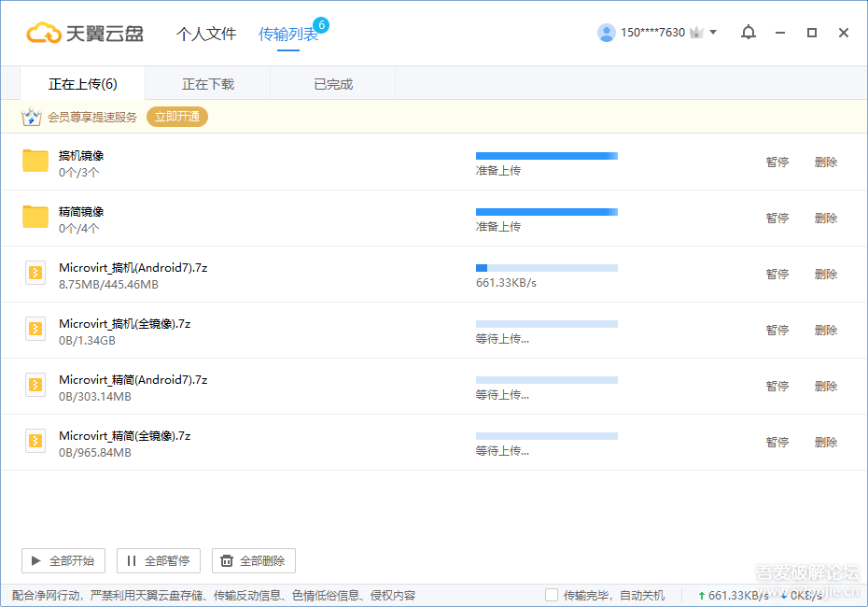Pause Microvirt_搞机(Android7).7z upload
Screen dimensions: 868x607
pos(777,275)
